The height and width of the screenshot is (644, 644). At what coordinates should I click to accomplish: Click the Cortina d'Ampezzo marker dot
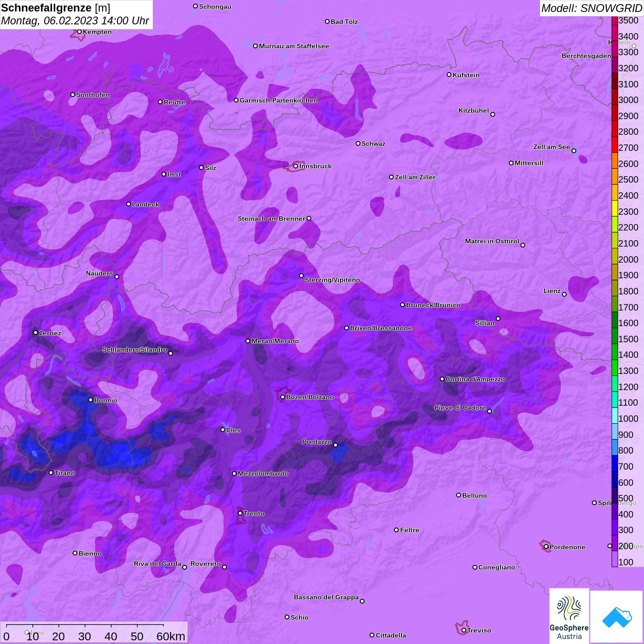[x=442, y=379]
